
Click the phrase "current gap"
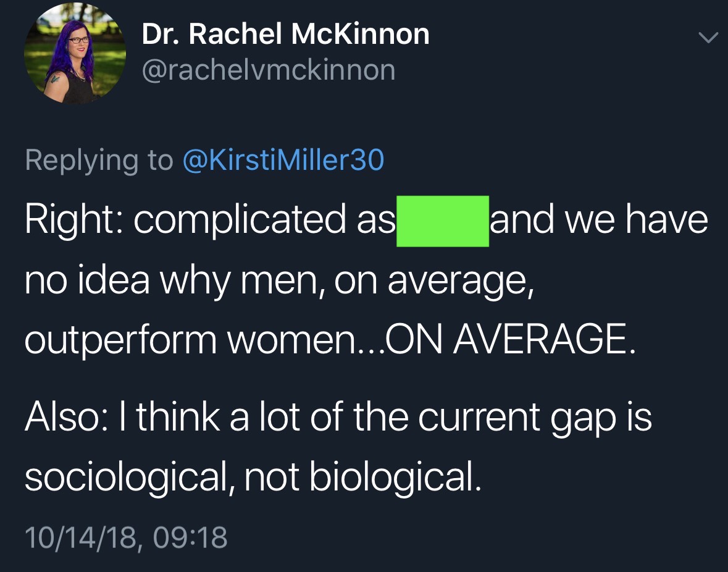click(x=516, y=418)
